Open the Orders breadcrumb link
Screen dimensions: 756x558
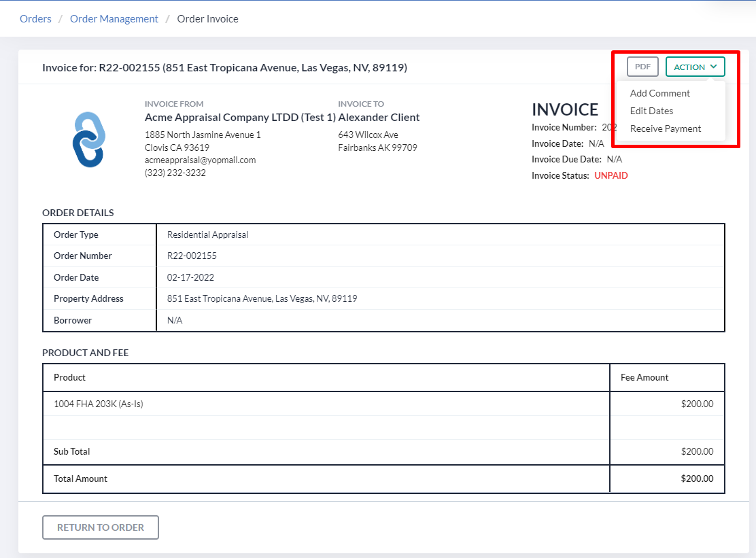coord(35,19)
